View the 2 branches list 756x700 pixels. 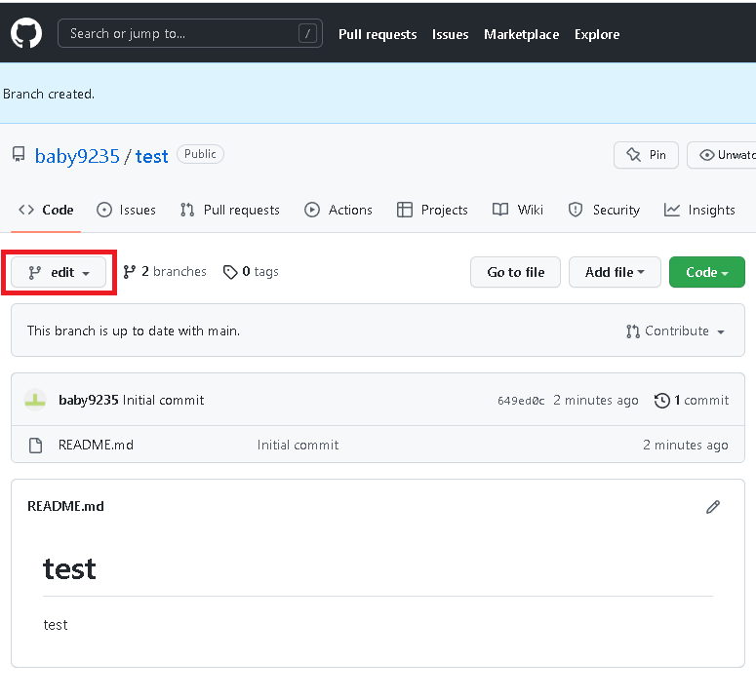[165, 272]
